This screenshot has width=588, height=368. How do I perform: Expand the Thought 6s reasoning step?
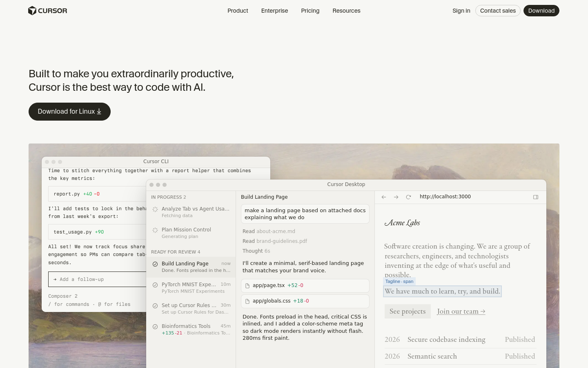[256, 251]
